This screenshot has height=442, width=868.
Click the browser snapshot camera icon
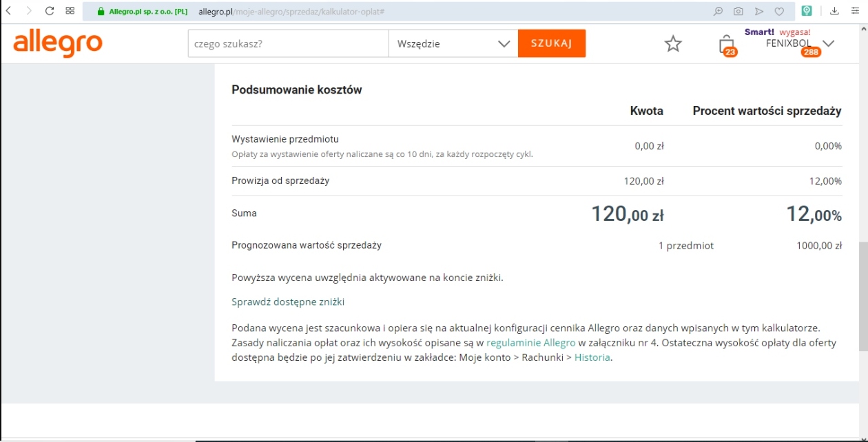(x=738, y=11)
